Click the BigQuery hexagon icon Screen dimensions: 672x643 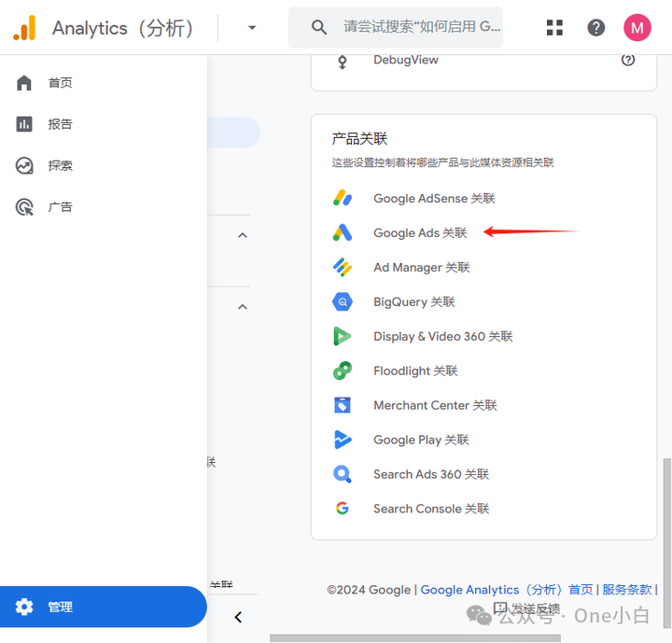click(343, 301)
